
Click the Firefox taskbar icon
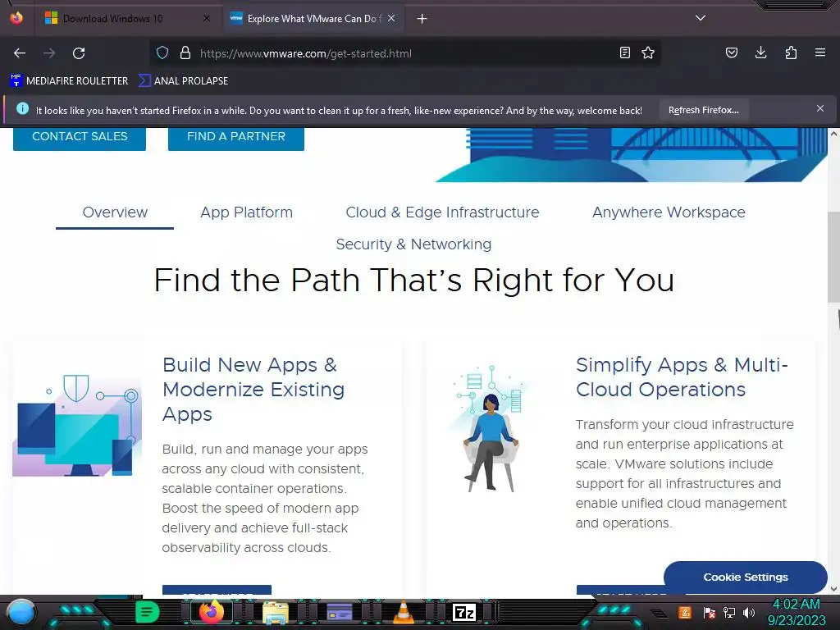pos(212,612)
